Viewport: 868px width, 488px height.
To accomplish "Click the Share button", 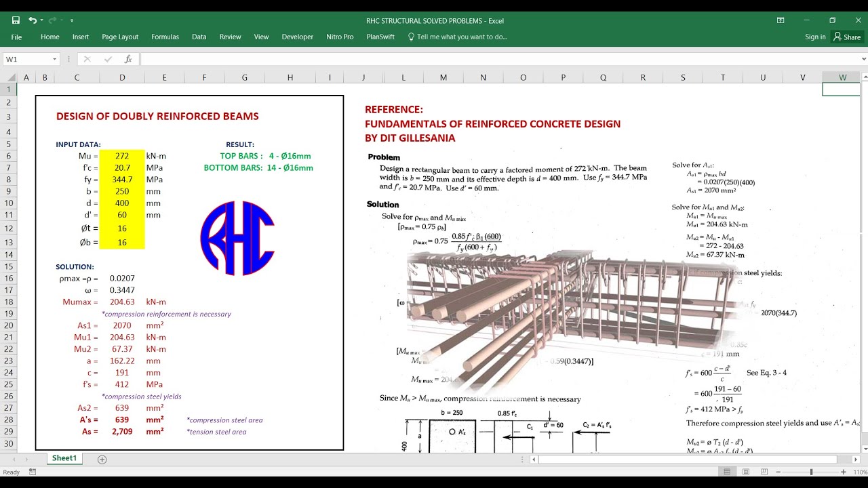I will [x=848, y=37].
